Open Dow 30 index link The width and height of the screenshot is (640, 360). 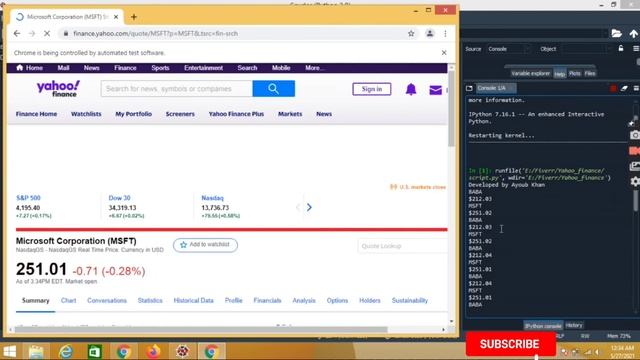point(120,198)
